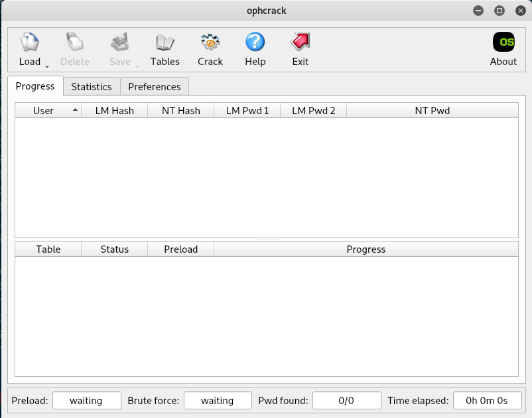This screenshot has width=532, height=418.
Task: Click the Pwd found field showing 0/0
Action: coord(346,401)
